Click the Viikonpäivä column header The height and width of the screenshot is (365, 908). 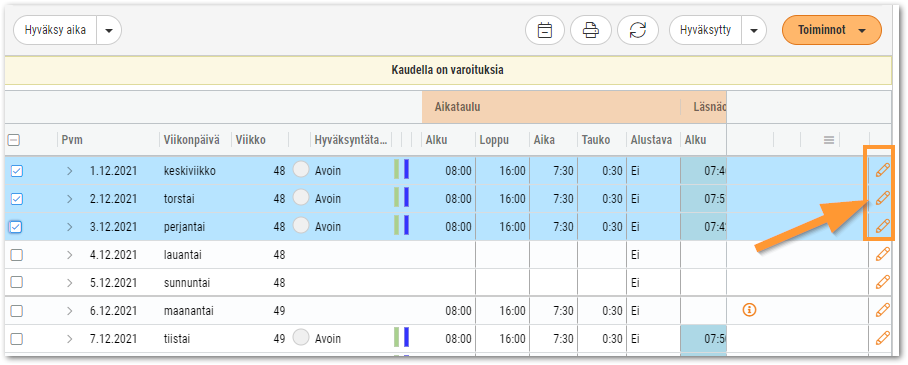point(191,140)
